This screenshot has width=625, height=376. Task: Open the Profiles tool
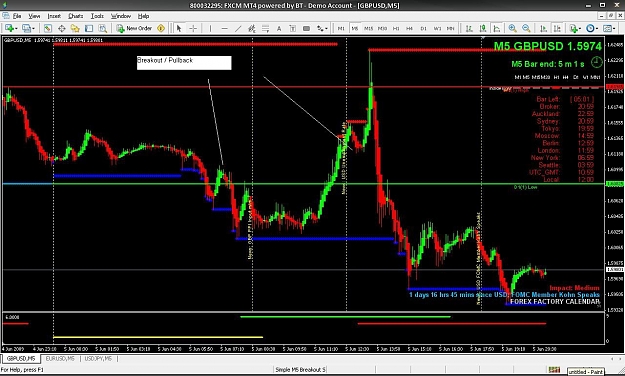point(26,28)
